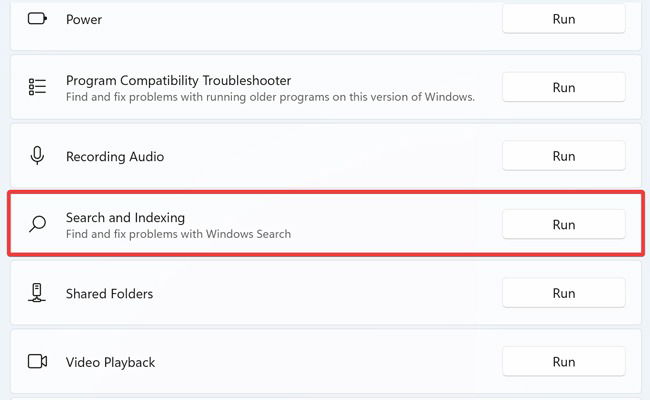Click the Shared Folders network icon

click(37, 293)
